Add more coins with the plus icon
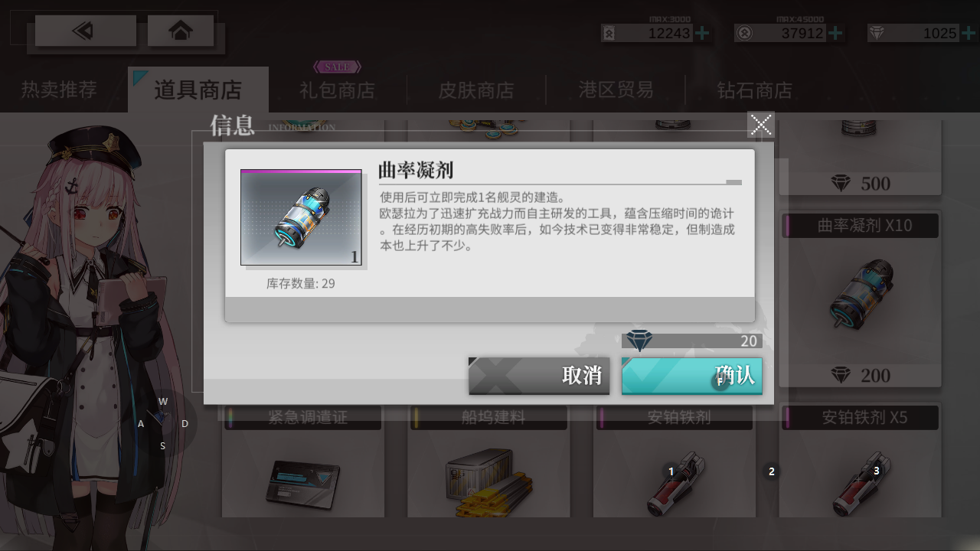The height and width of the screenshot is (551, 980). coord(702,33)
